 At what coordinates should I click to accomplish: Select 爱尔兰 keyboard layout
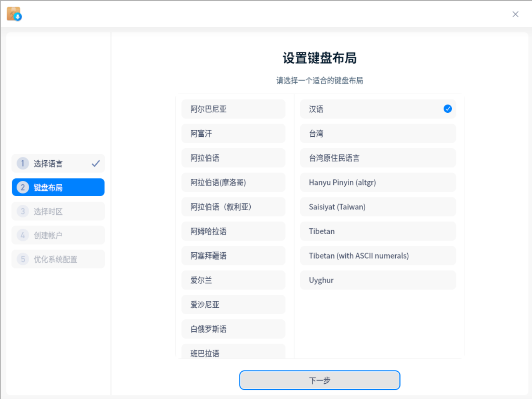[x=233, y=280]
